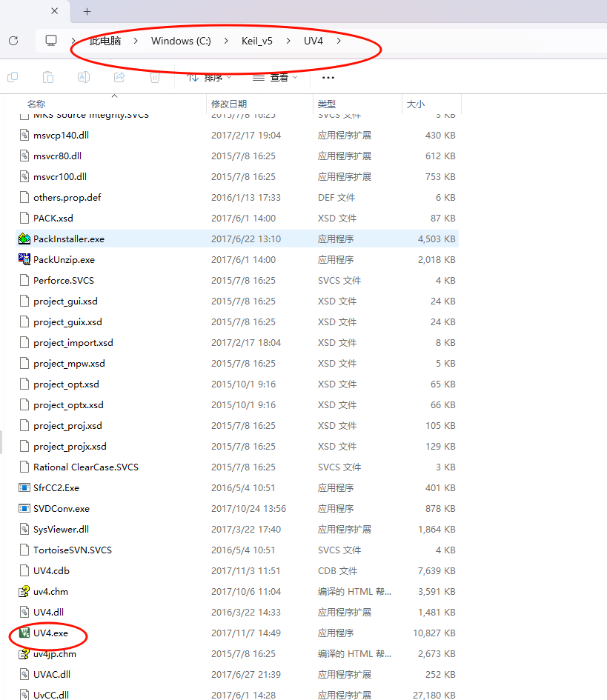Image resolution: width=607 pixels, height=700 pixels.
Task: Select the SfrCC2.Exe file icon
Action: [x=24, y=488]
